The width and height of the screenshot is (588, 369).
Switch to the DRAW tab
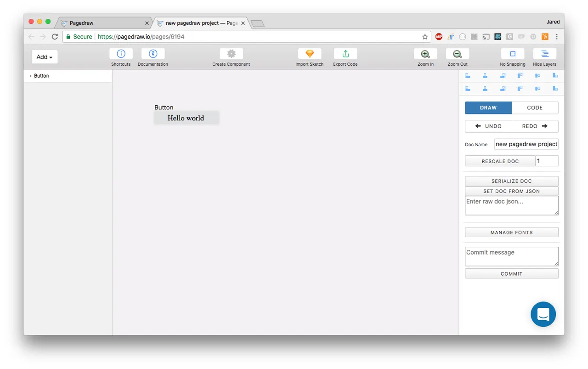coord(488,108)
